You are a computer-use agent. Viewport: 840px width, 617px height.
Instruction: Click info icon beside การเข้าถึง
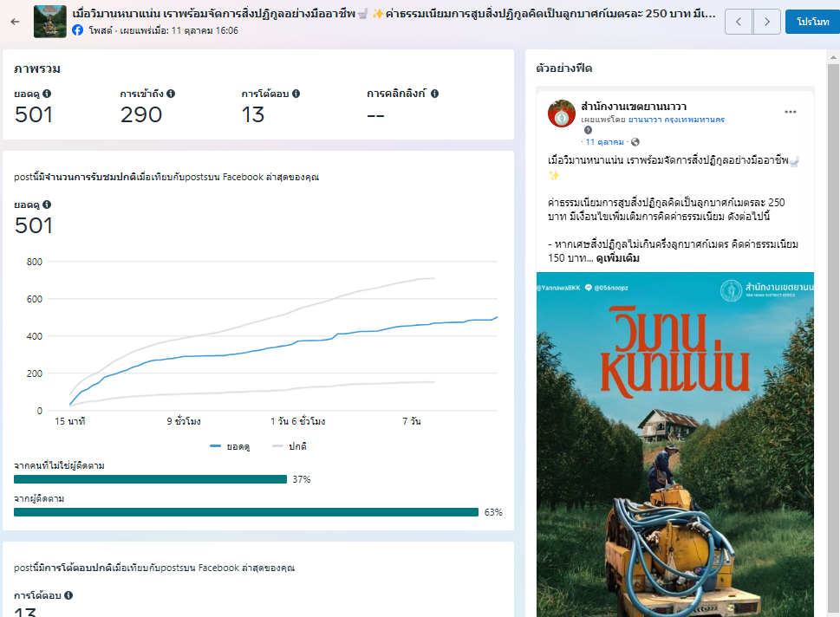[x=171, y=94]
